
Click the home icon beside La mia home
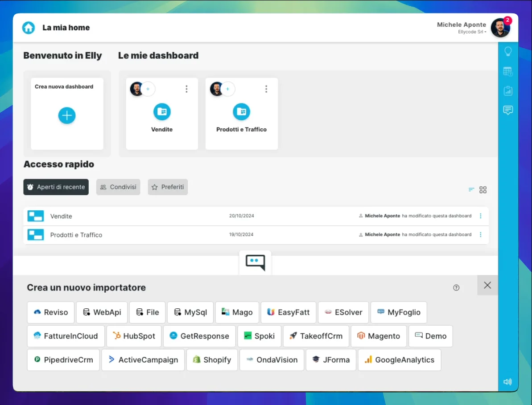29,28
